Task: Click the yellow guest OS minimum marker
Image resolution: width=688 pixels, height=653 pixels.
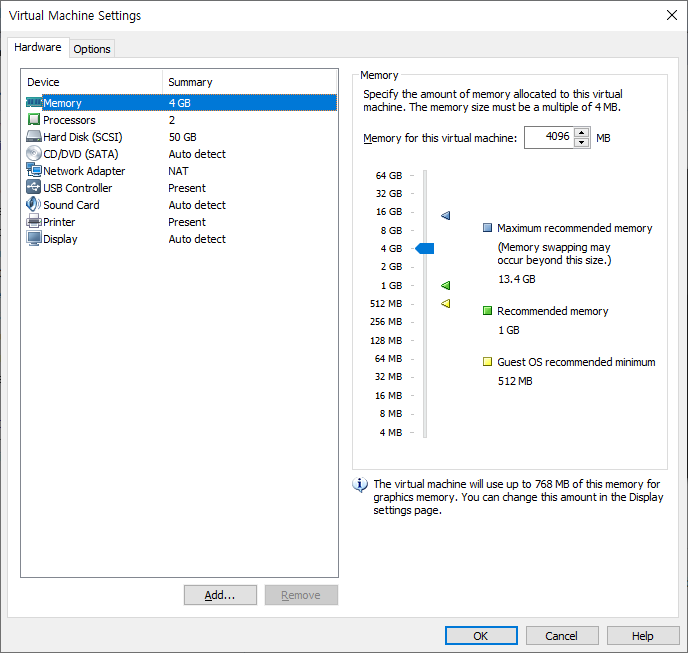Action: [x=445, y=304]
